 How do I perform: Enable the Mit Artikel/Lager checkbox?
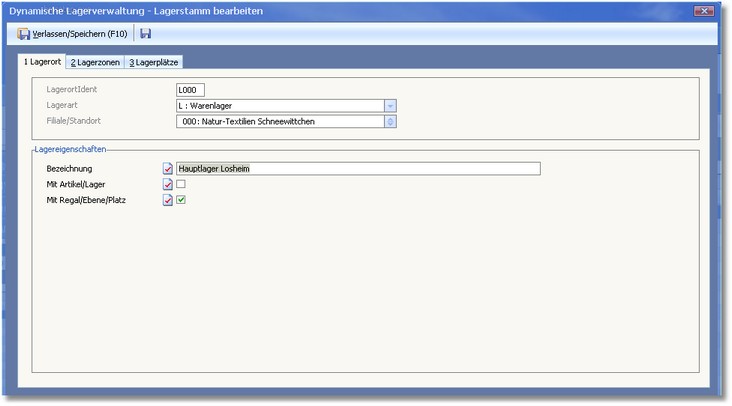pos(181,184)
